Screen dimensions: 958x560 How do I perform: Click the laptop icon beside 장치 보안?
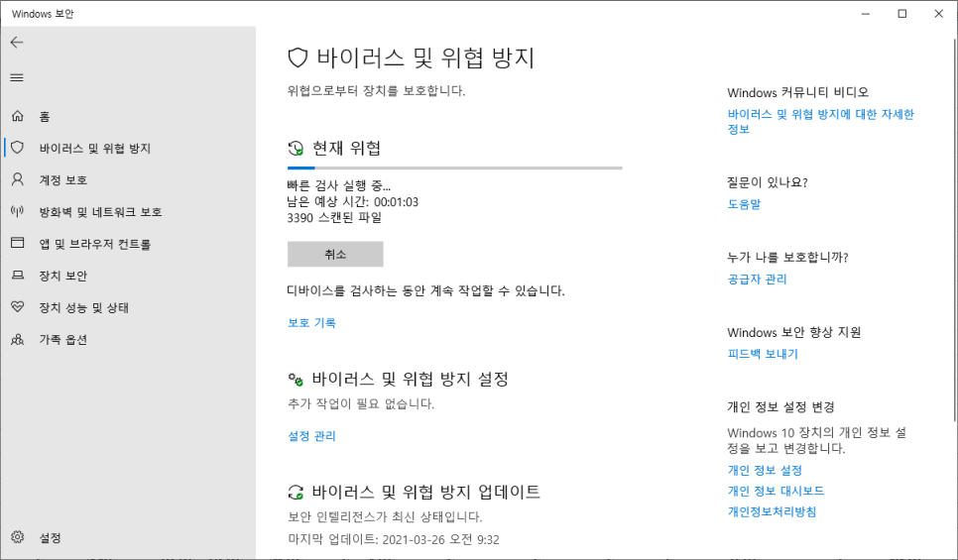coord(18,275)
